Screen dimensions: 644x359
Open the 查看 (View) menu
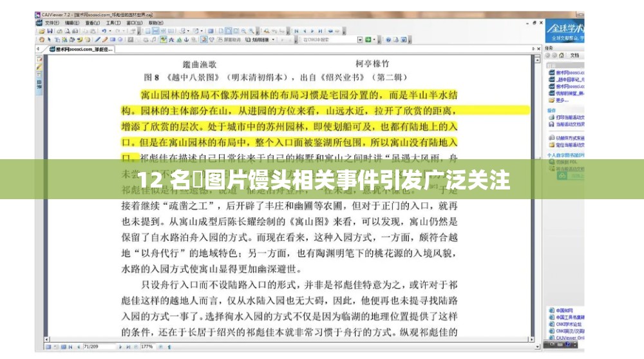pyautogui.click(x=93, y=23)
